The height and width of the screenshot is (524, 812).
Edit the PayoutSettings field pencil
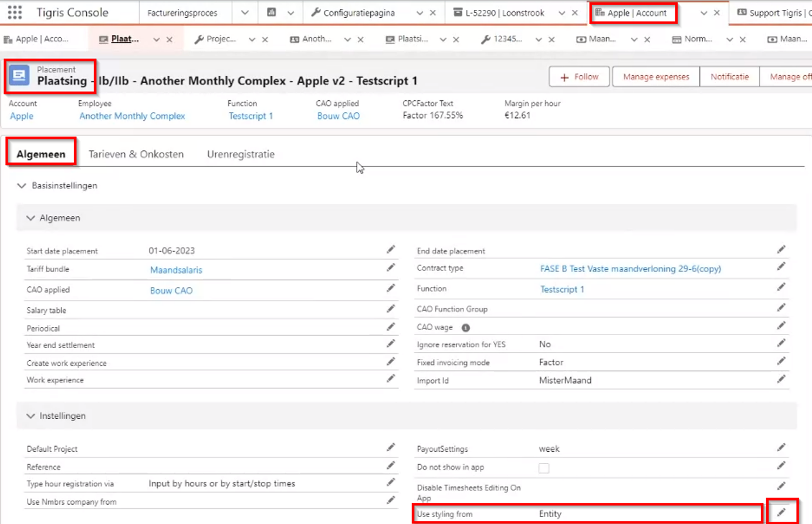(x=781, y=448)
